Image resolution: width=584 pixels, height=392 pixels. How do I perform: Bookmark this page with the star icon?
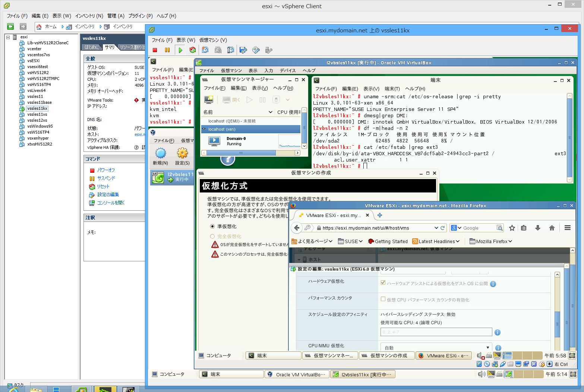coord(512,228)
